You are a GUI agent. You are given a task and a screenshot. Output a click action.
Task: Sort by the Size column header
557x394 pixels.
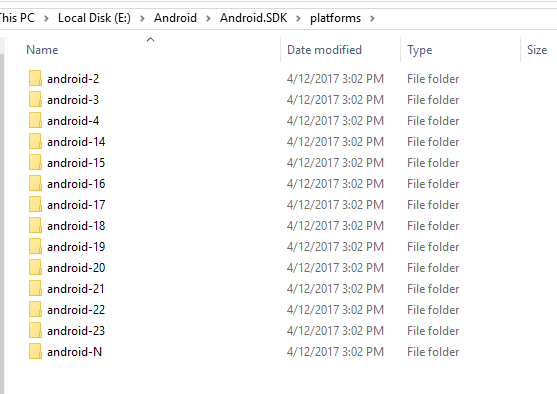point(539,50)
